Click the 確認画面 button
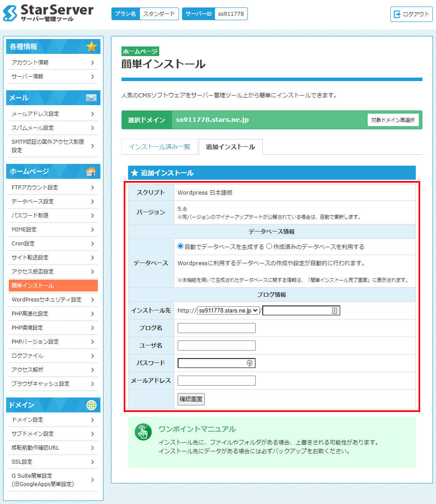The image size is (436, 504). (x=191, y=399)
